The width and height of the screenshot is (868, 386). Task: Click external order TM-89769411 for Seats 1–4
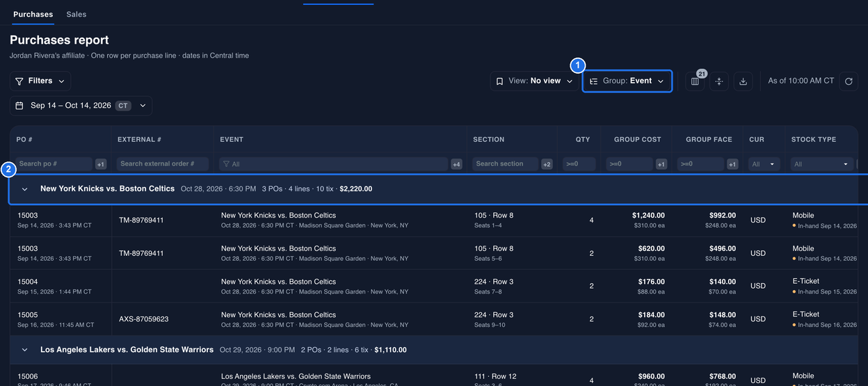141,220
